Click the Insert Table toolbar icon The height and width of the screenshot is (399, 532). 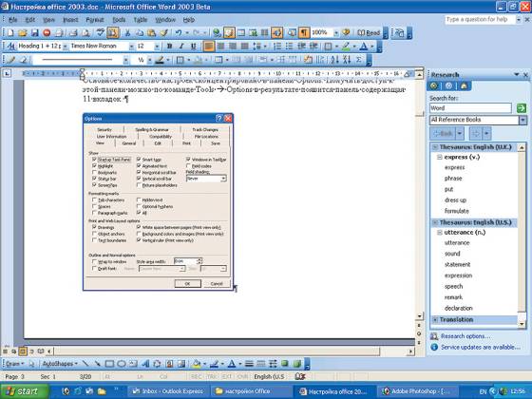[x=241, y=33]
